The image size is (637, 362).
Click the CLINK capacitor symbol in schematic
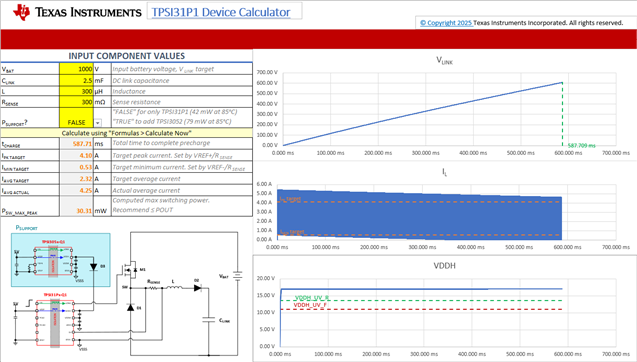coord(209,320)
